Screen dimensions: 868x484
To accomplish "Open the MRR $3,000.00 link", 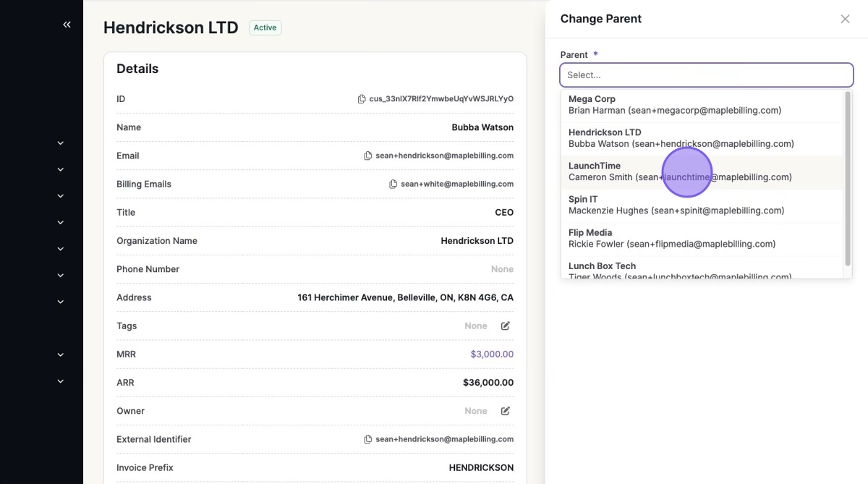I will pos(492,354).
